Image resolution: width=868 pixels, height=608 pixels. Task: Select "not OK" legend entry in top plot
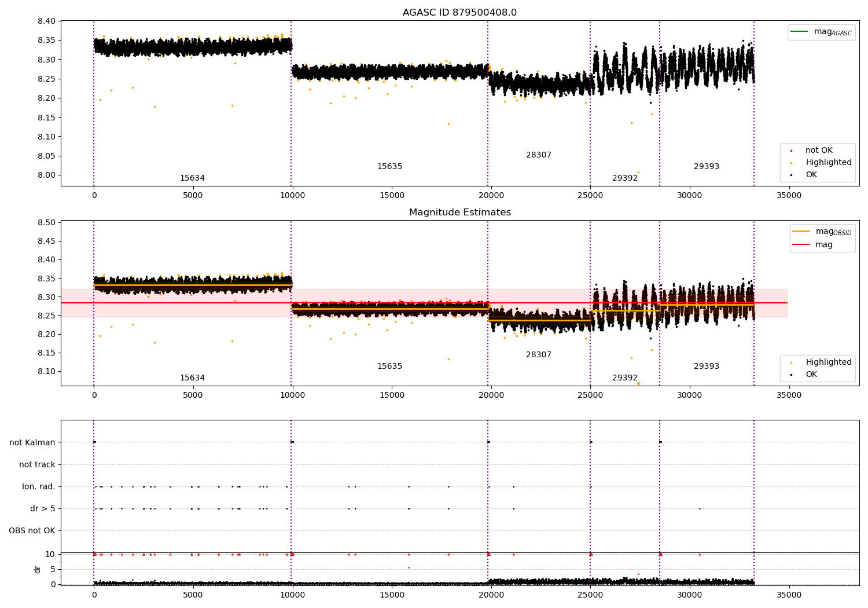click(x=819, y=150)
